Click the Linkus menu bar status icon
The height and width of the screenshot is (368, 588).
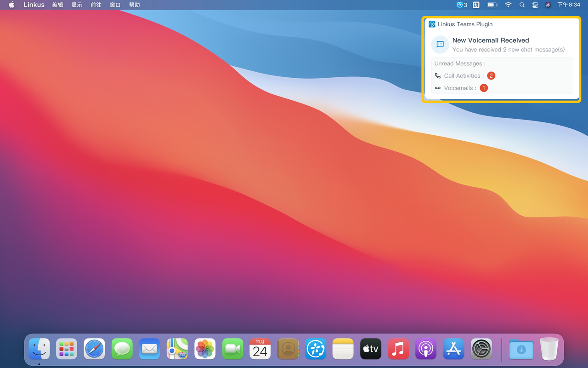coord(462,5)
